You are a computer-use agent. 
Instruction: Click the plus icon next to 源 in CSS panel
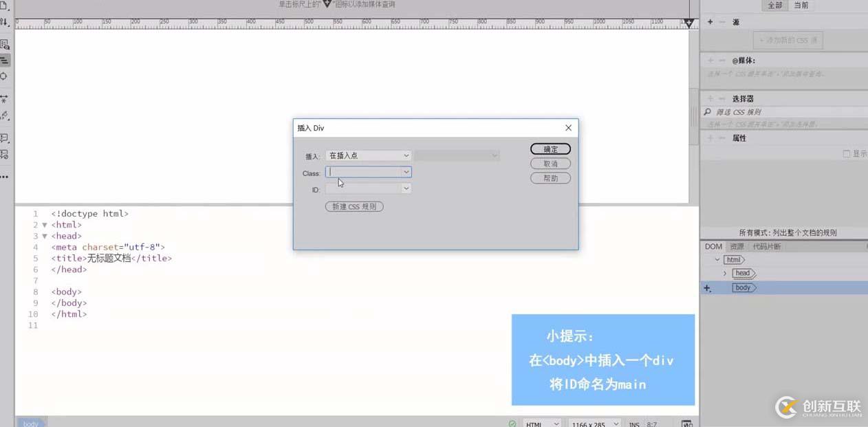710,22
